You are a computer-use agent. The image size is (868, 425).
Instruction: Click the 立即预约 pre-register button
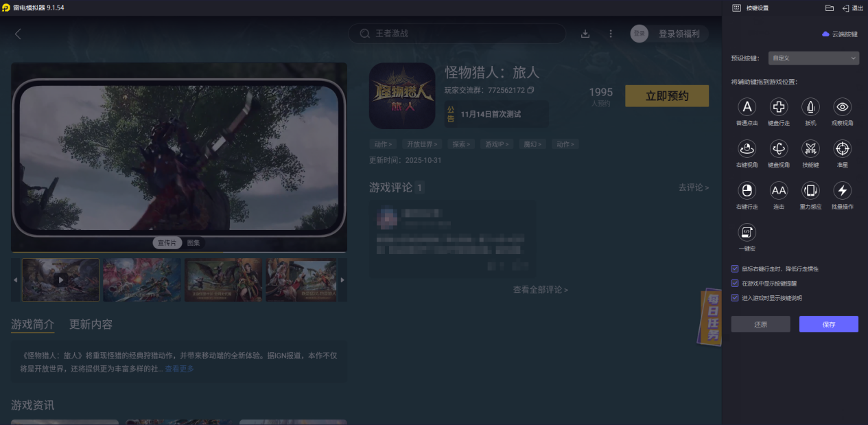pyautogui.click(x=666, y=97)
